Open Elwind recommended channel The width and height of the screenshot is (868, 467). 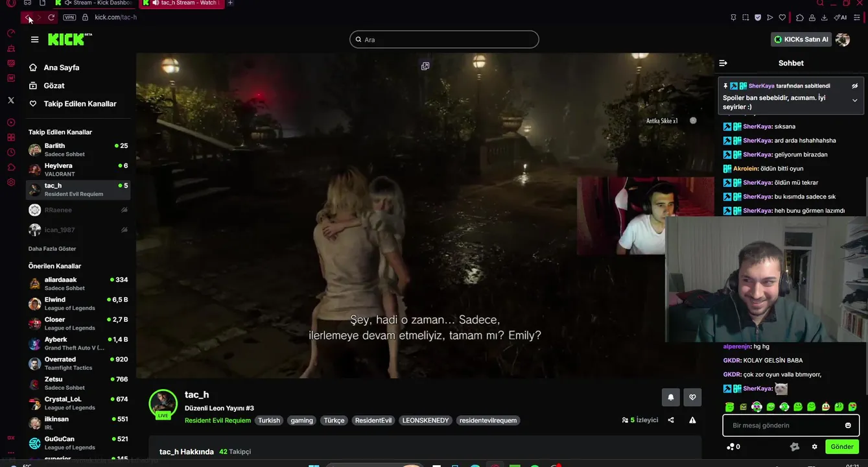coord(78,304)
